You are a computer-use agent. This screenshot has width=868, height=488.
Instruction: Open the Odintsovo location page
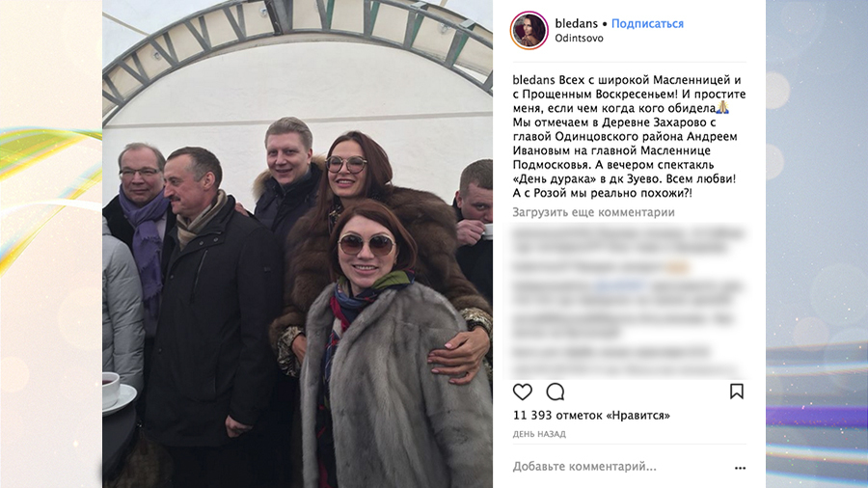coord(579,39)
